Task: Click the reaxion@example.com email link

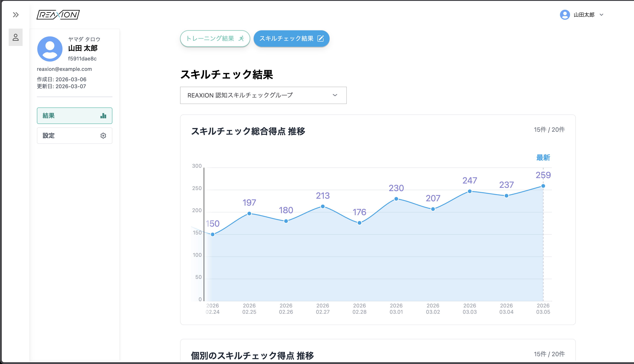Action: click(x=64, y=69)
